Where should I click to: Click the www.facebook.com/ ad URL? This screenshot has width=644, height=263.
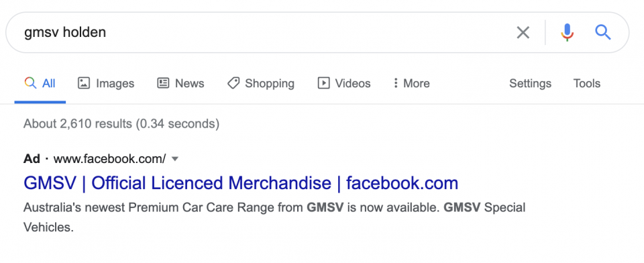pyautogui.click(x=109, y=158)
